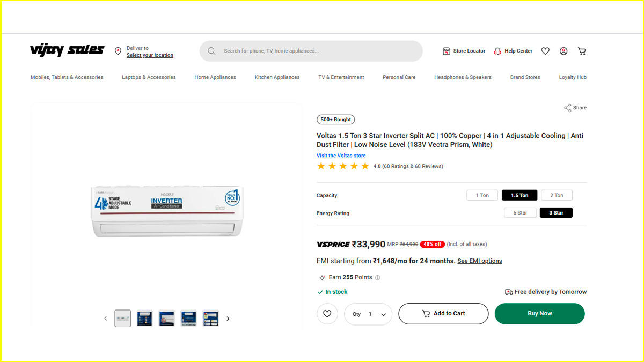Viewport: 644px width, 362px height.
Task: Click the Vijay Sales logo
Action: (x=67, y=50)
